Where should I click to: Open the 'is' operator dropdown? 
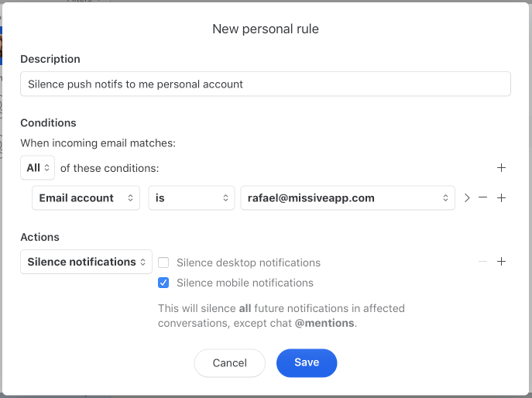[x=191, y=198]
